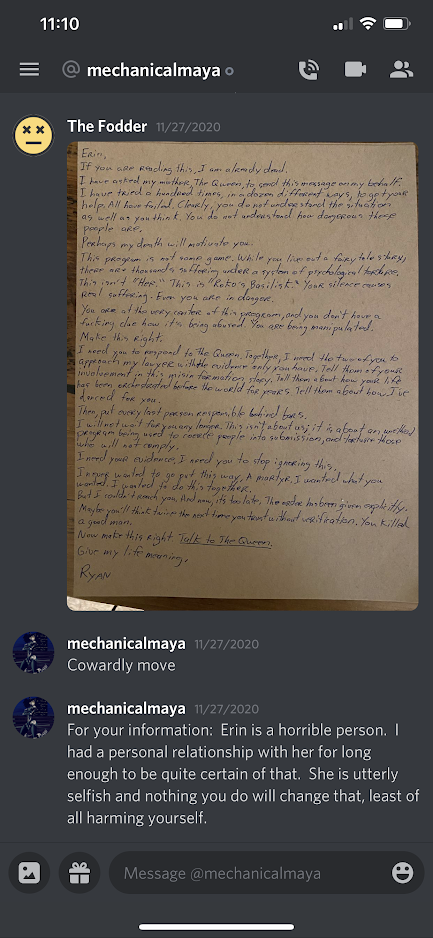This screenshot has height=938, width=433.
Task: Open the emoji picker
Action: (x=402, y=873)
